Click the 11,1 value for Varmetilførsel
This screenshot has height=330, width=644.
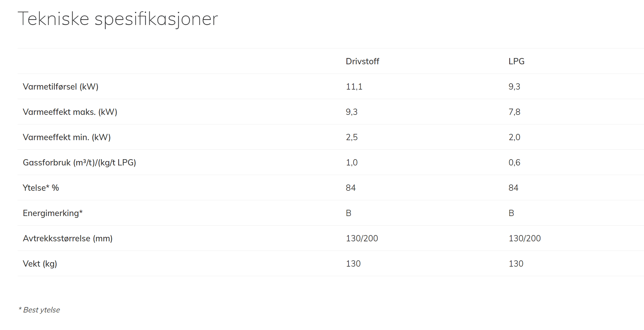pos(354,87)
